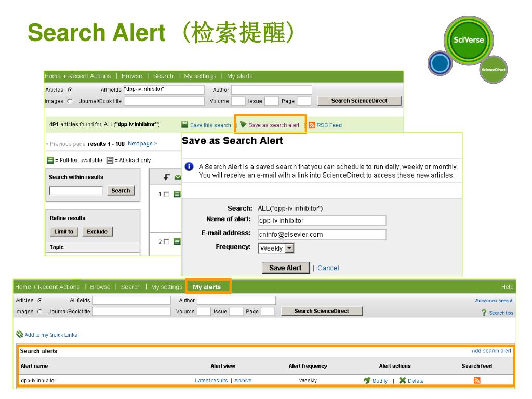This screenshot has height=399, width=532.
Task: Click the Save Alert button
Action: pos(286,268)
